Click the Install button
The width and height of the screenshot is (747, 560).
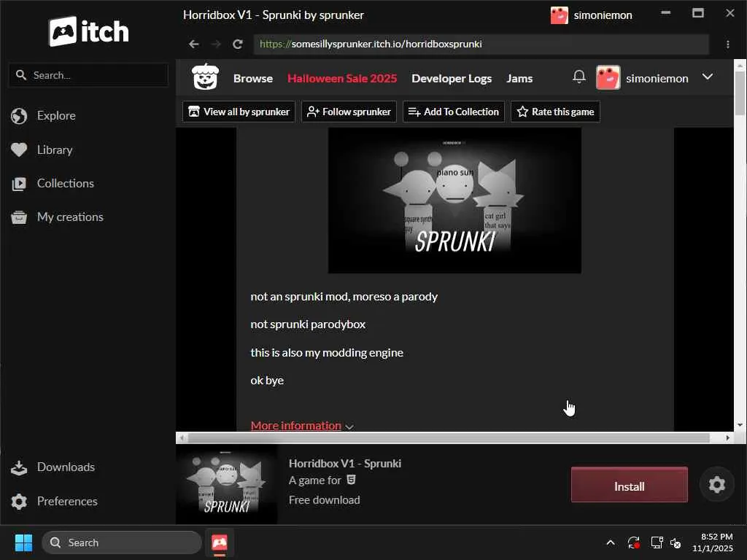(x=630, y=485)
